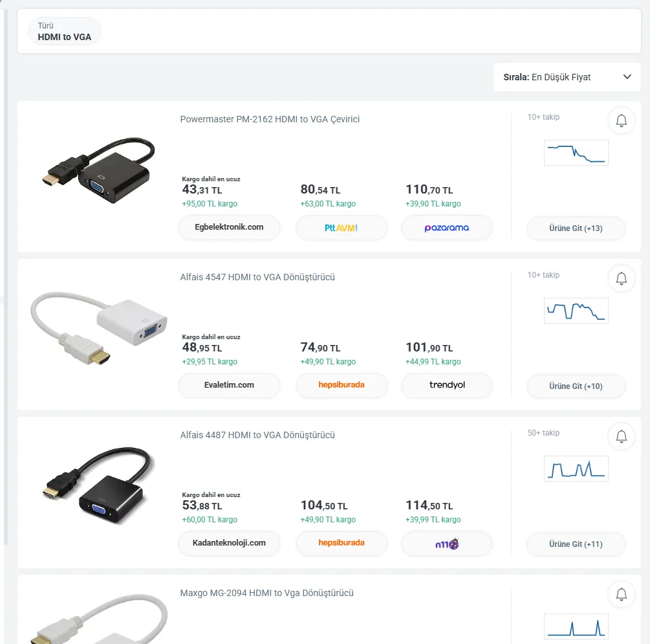
Task: Click Ürüne Git (+10) button
Action: [576, 386]
